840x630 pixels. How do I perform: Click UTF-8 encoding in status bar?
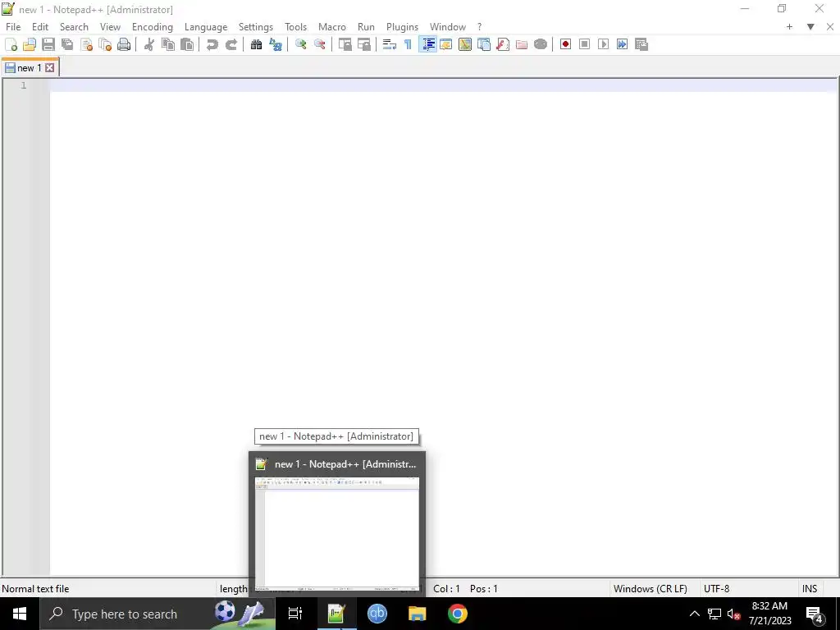pos(717,589)
